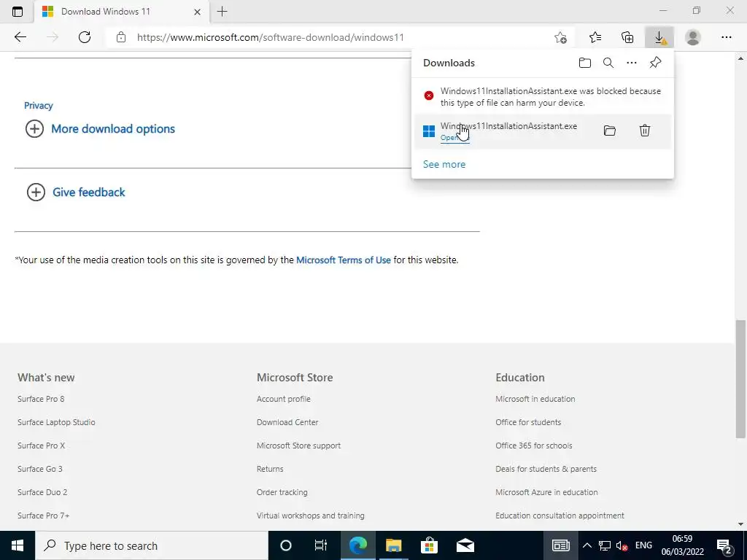Open more options in Downloads panel
The width and height of the screenshot is (747, 560).
click(x=632, y=63)
